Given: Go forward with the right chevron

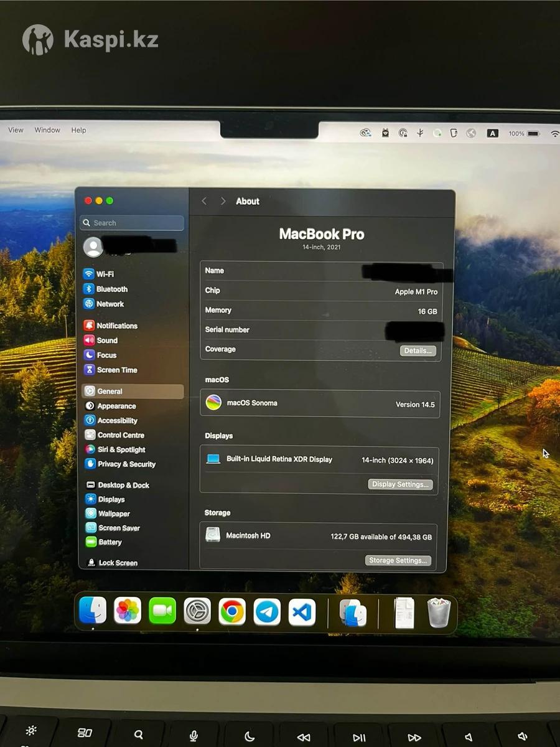Looking at the screenshot, I should (x=223, y=201).
